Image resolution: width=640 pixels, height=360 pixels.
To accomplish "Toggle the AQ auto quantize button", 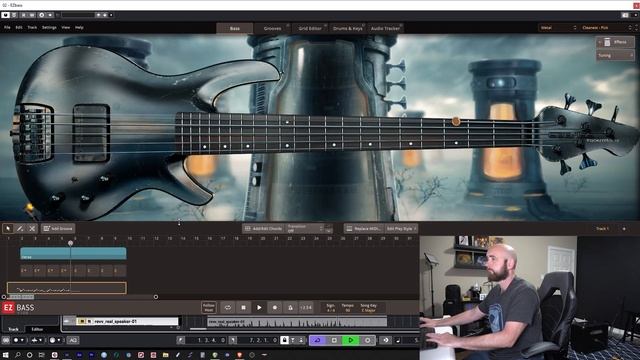I will click(x=73, y=340).
